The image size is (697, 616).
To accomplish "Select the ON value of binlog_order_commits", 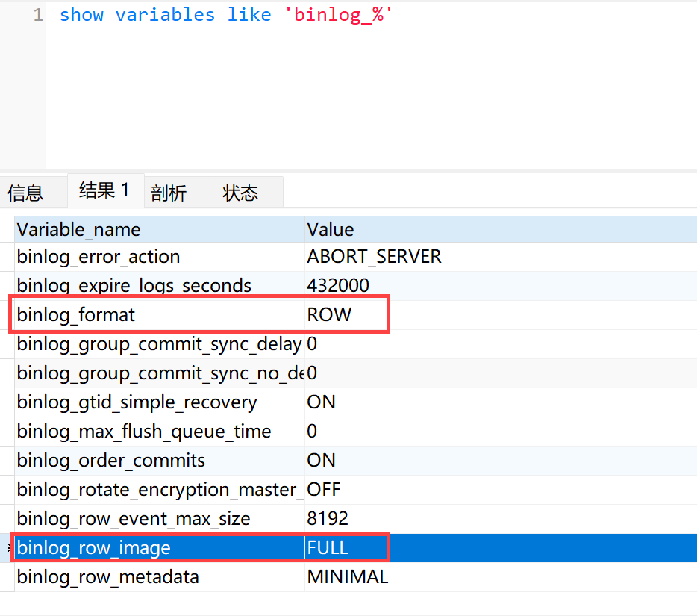I will 501,461.
